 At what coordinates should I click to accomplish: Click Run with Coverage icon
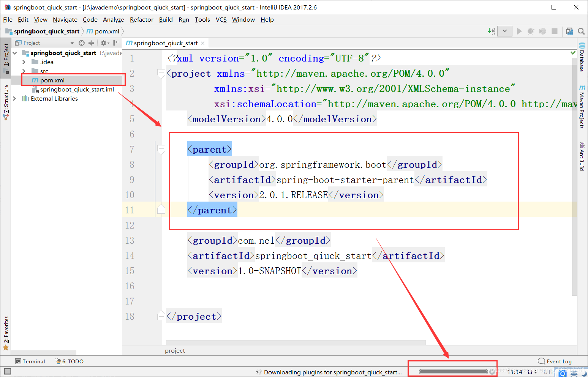pos(543,31)
